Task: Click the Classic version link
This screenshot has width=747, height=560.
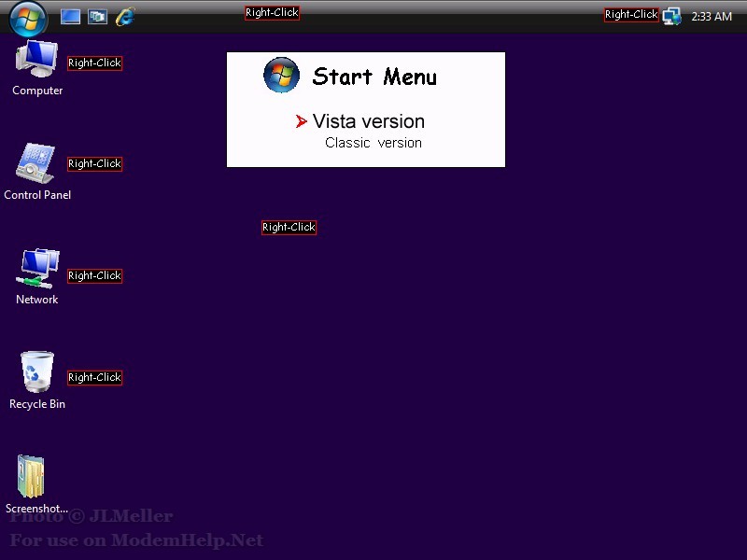Action: (373, 143)
